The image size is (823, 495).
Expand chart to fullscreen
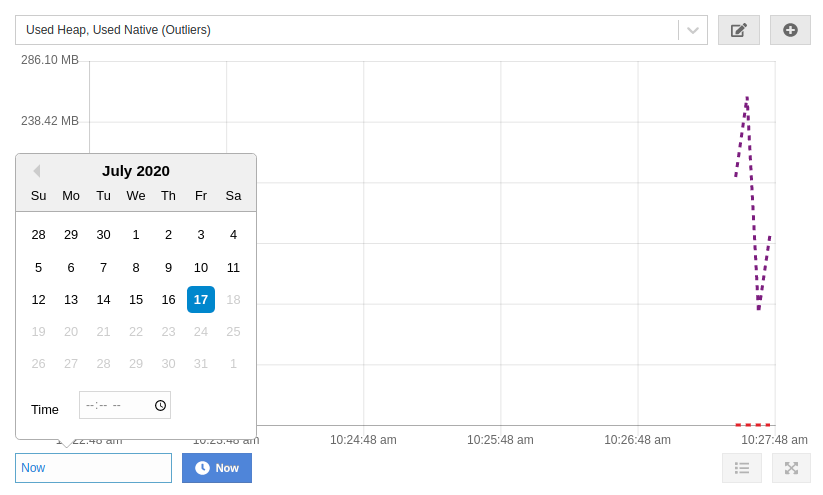coord(791,468)
